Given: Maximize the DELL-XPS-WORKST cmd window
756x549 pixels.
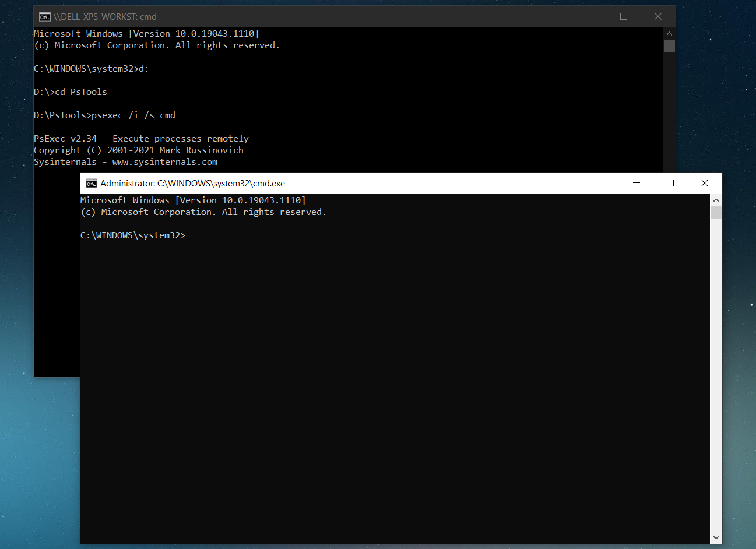Looking at the screenshot, I should click(624, 16).
